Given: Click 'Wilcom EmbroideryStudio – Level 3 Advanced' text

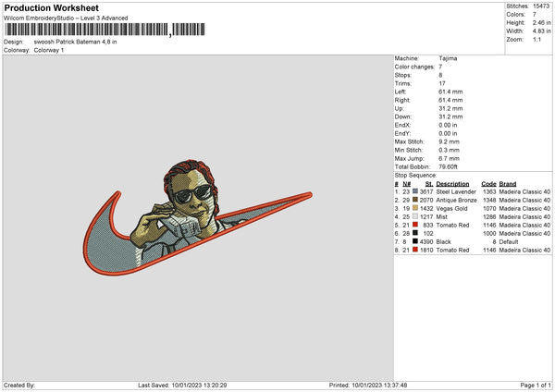Looking at the screenshot, I should (x=66, y=18).
